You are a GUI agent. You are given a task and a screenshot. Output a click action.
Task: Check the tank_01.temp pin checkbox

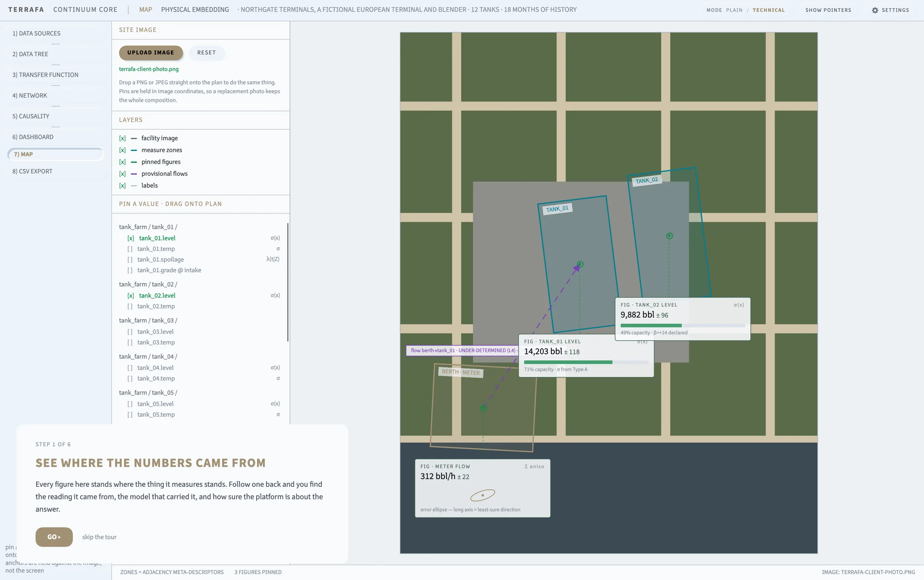click(x=130, y=249)
